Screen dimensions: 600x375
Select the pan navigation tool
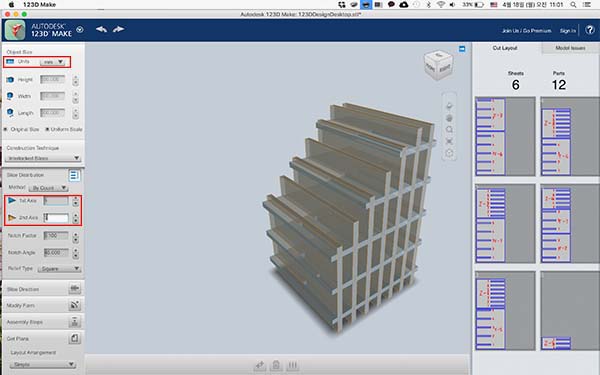click(449, 118)
